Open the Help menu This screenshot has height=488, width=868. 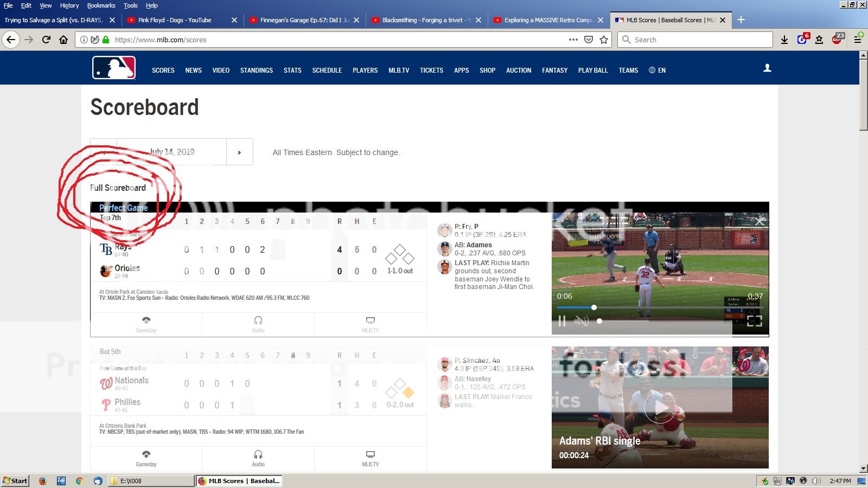click(152, 5)
